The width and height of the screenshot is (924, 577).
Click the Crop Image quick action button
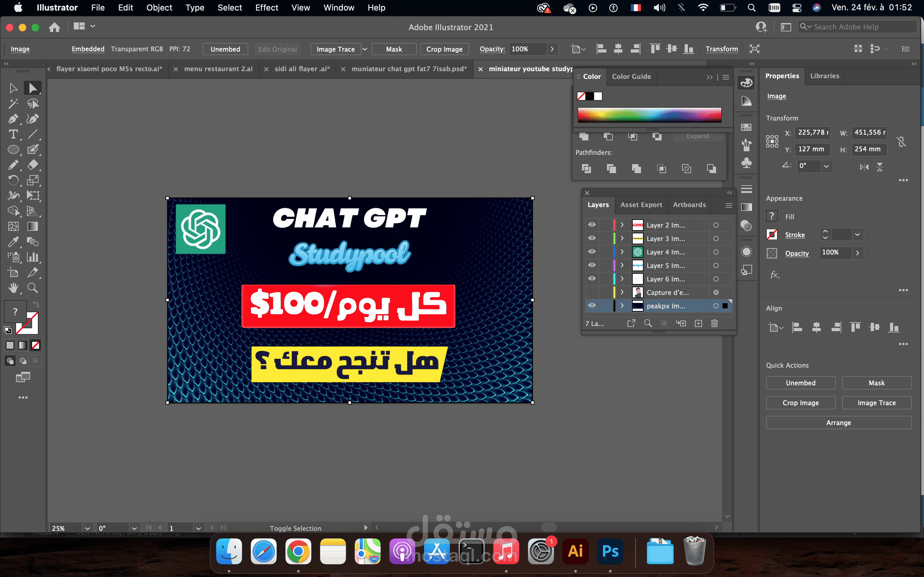800,403
